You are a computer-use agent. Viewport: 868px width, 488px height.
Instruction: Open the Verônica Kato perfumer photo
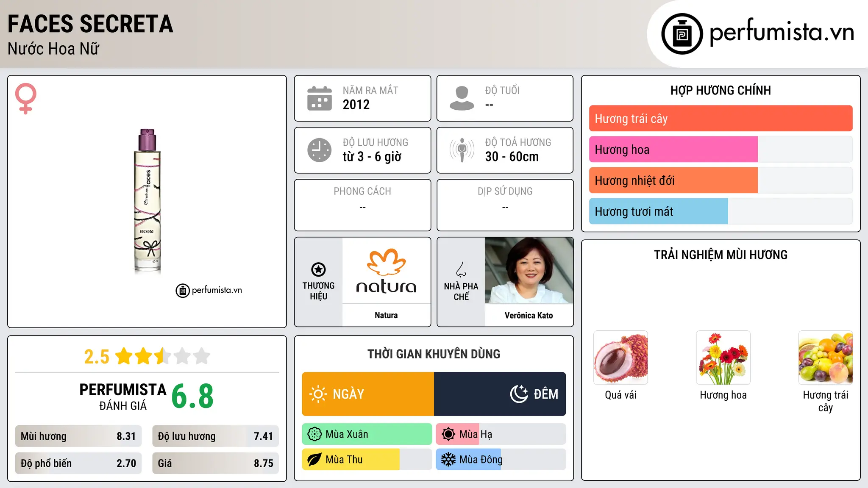click(529, 270)
